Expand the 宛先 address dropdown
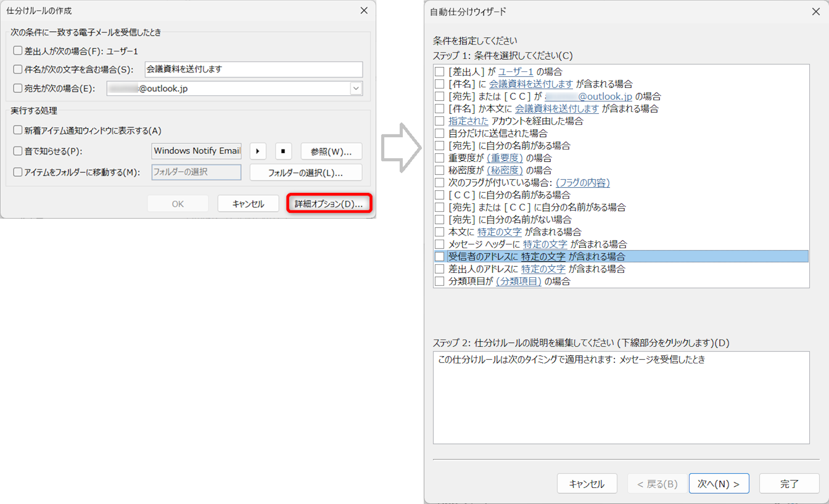This screenshot has height=504, width=829. pyautogui.click(x=356, y=88)
